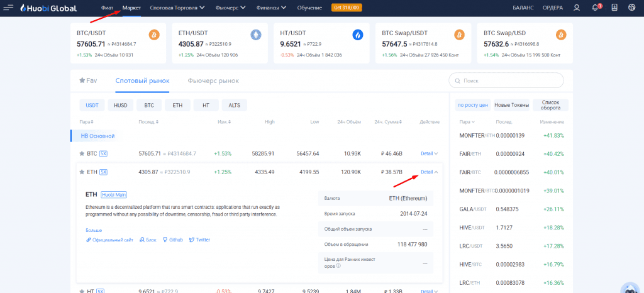
Task: Open the hamburger menu icon
Action: (x=8, y=8)
